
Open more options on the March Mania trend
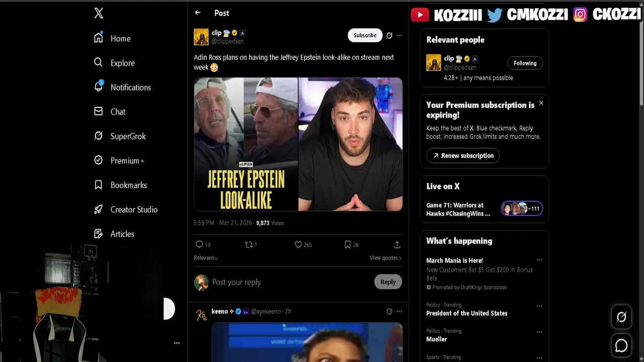[539, 260]
